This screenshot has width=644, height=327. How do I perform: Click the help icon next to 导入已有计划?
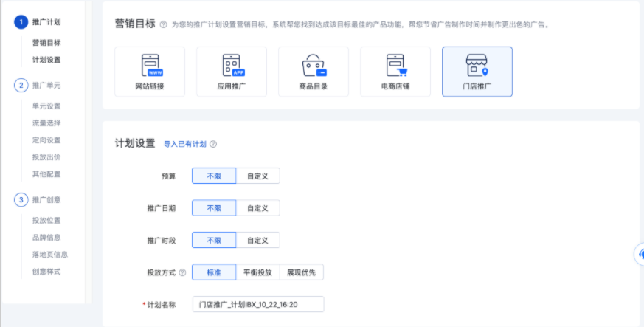click(213, 145)
